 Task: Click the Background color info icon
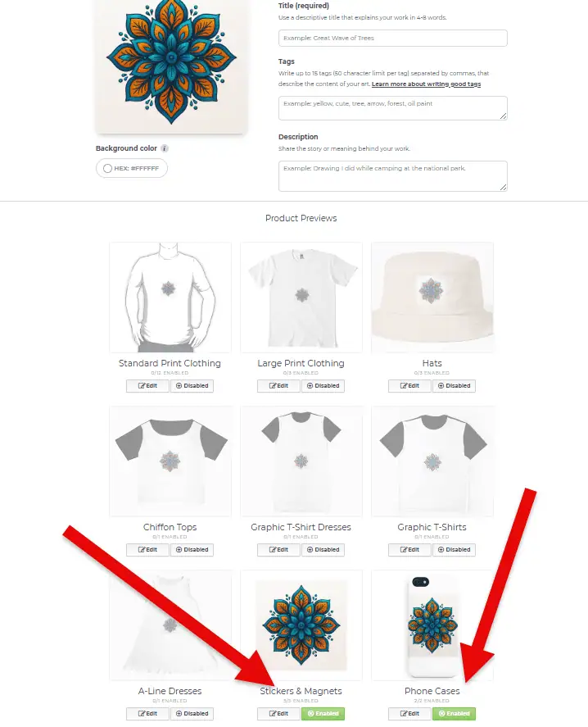click(x=165, y=148)
